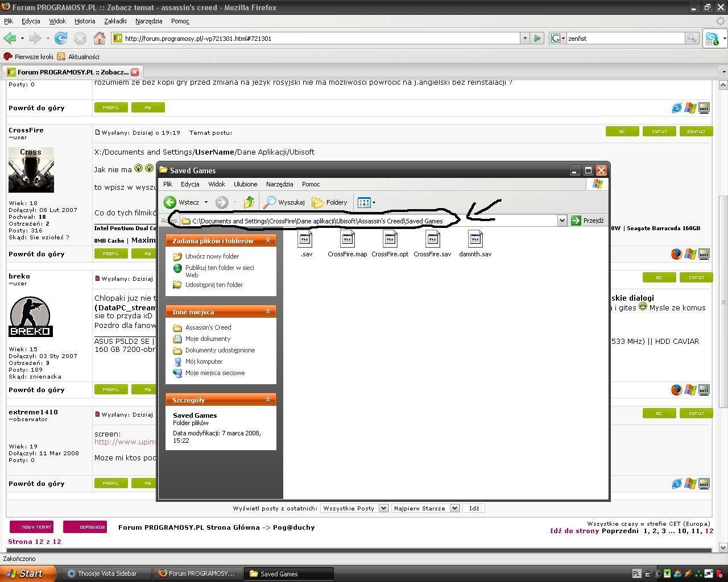
Task: Click the green Go arrow beside URL bar
Action: (537, 38)
